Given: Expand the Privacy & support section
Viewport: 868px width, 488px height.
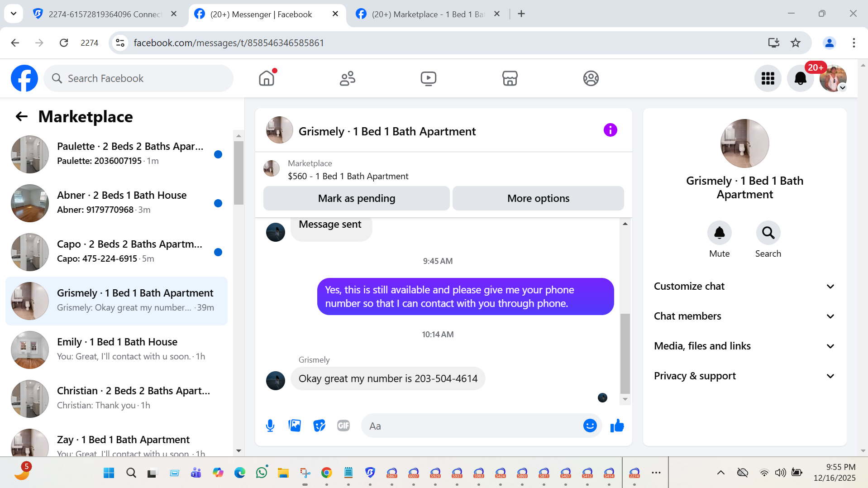Looking at the screenshot, I should click(744, 376).
